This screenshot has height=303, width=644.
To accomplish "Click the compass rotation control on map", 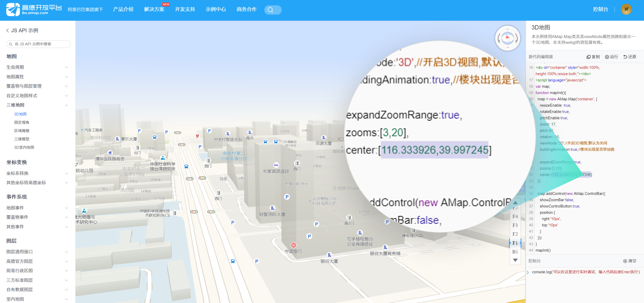I will pos(507,38).
